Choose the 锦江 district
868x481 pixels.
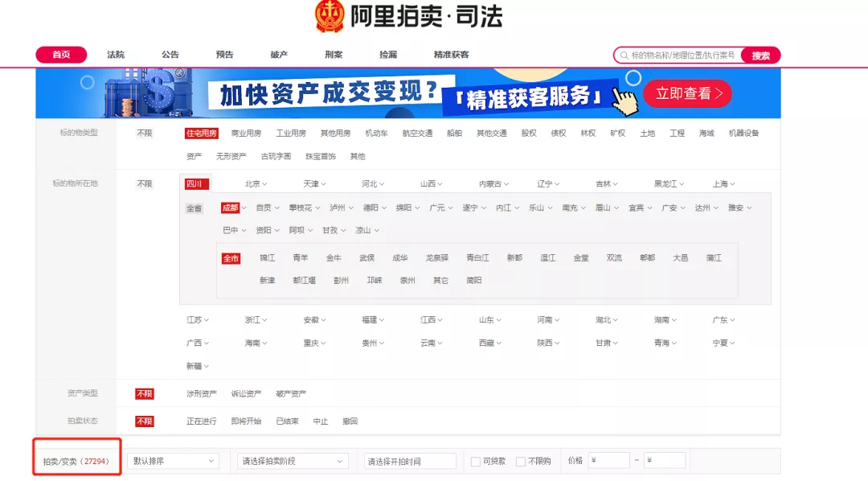[268, 258]
